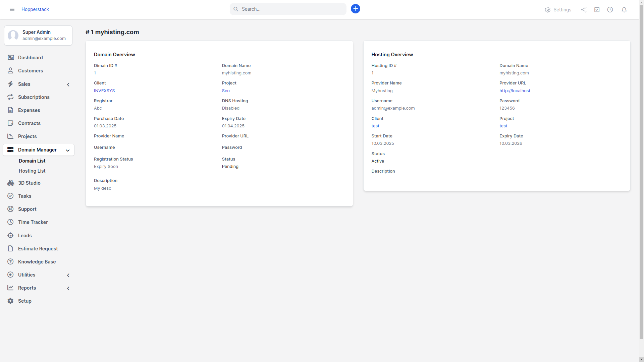Switch to the Hosting List page
Image resolution: width=644 pixels, height=362 pixels.
pyautogui.click(x=32, y=171)
